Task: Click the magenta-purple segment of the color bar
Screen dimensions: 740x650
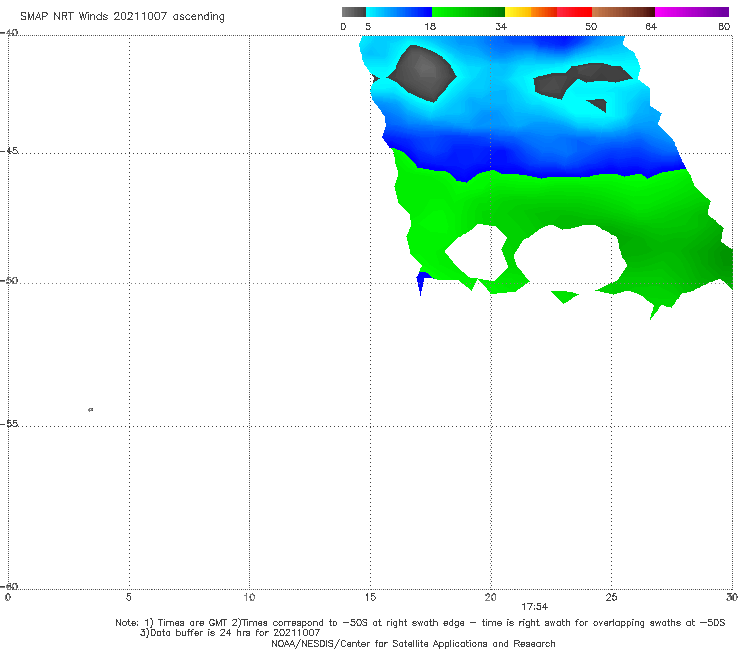Action: [x=692, y=12]
